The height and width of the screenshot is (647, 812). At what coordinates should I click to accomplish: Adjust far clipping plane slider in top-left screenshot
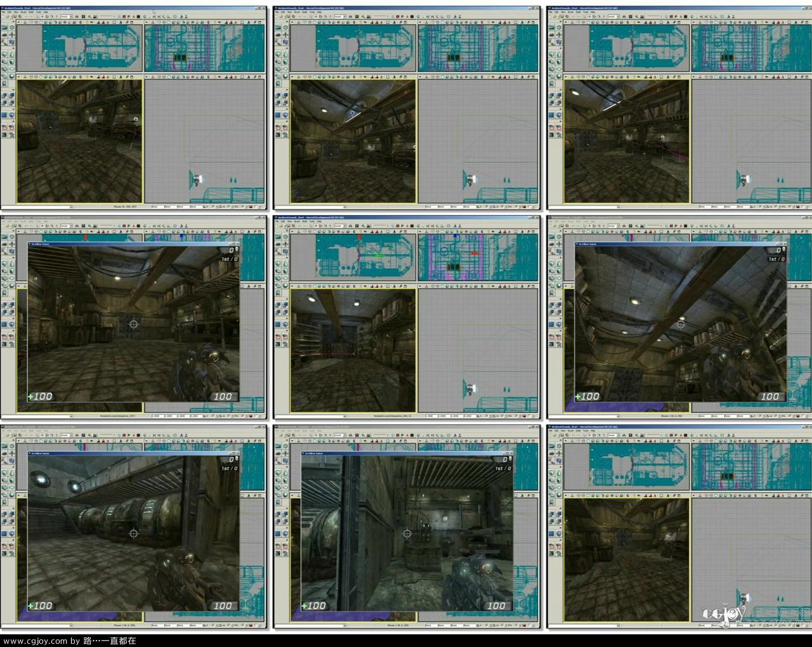pos(107,16)
